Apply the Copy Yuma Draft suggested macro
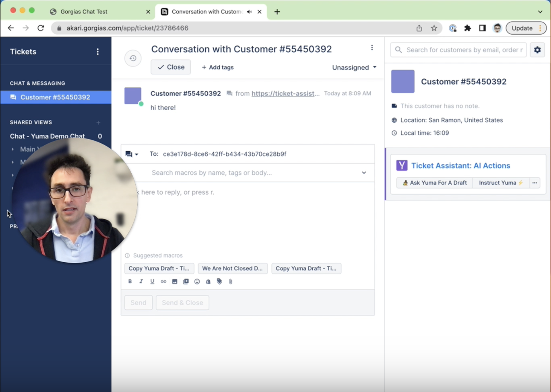Image resolution: width=551 pixels, height=392 pixels. pyautogui.click(x=159, y=268)
